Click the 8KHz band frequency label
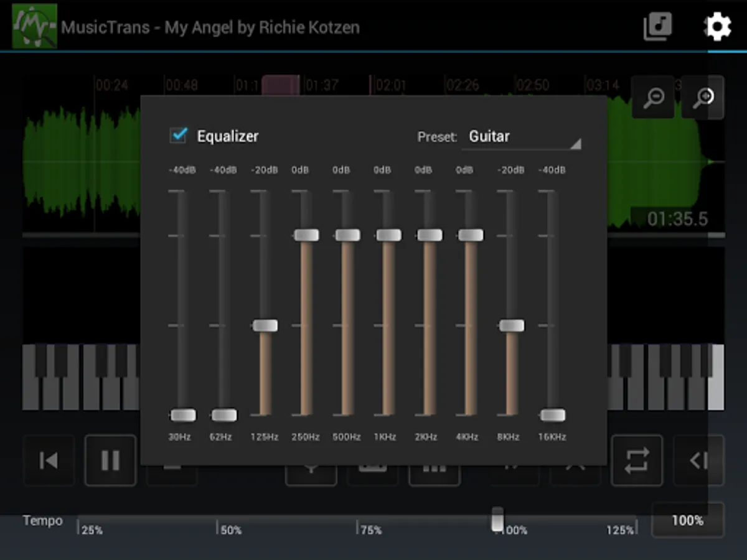 pyautogui.click(x=509, y=437)
